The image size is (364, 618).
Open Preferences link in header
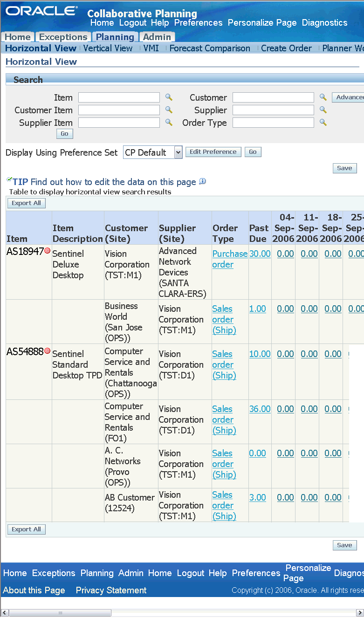click(x=198, y=23)
